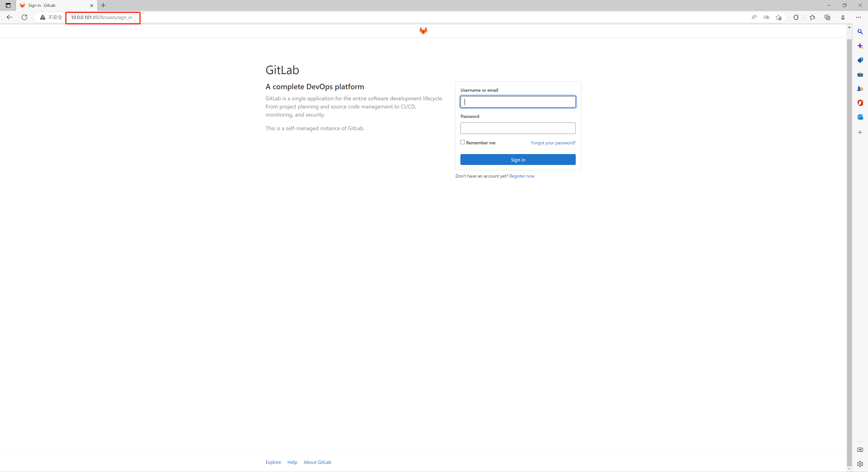Viewport: 868px width, 472px height.
Task: Reload the page with refresh icon
Action: [x=24, y=17]
